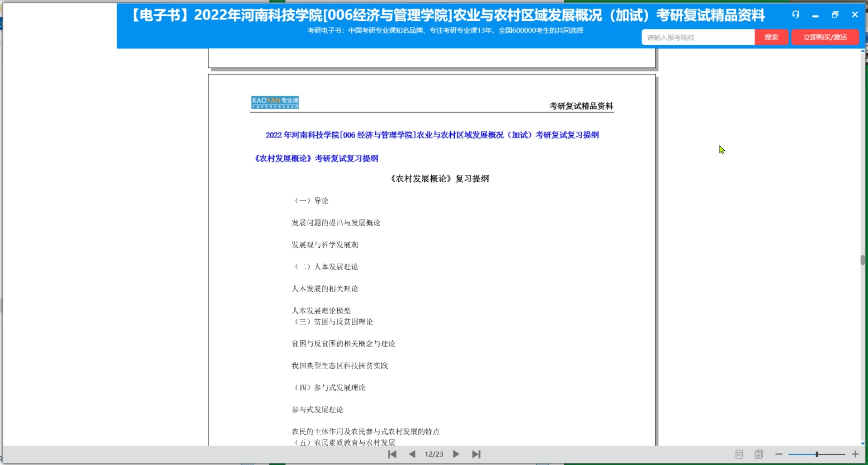Click the scrollbar up arrow

(863, 51)
